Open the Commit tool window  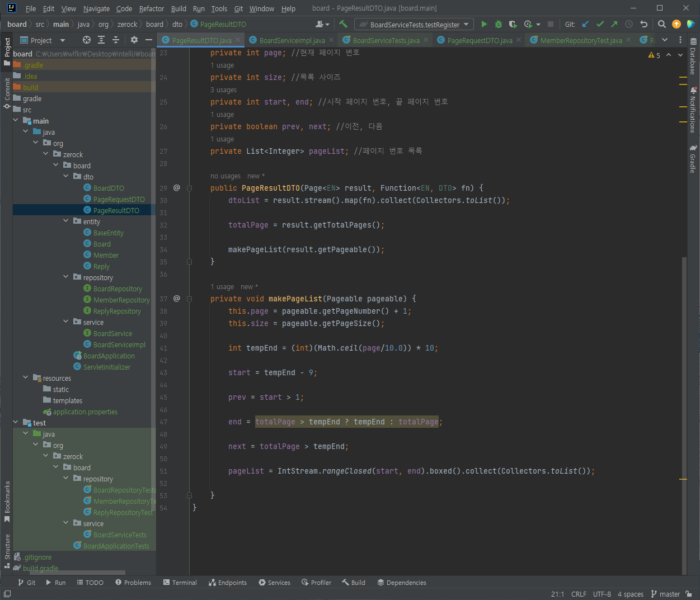(x=7, y=93)
